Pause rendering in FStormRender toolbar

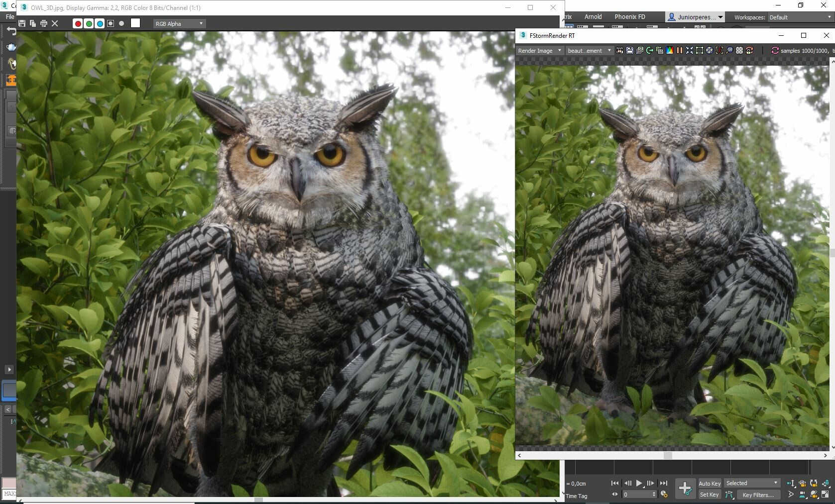pyautogui.click(x=679, y=50)
